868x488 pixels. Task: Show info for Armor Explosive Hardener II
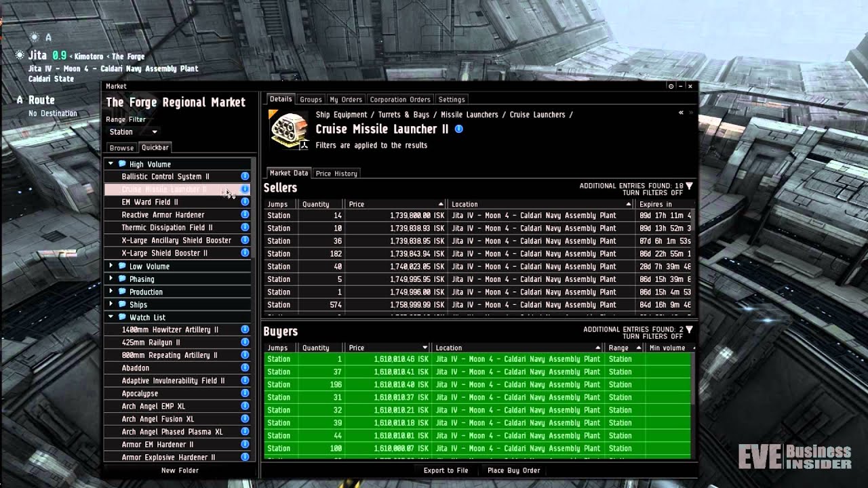[245, 457]
